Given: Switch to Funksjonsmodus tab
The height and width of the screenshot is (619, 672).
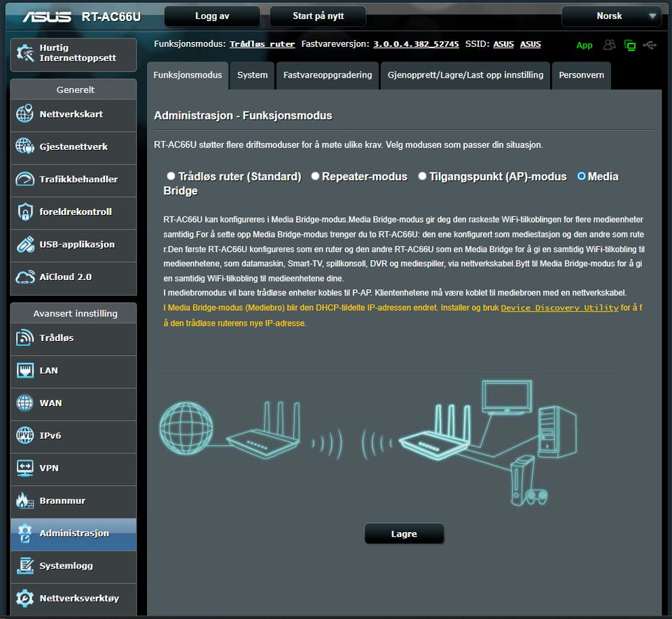Looking at the screenshot, I should click(x=188, y=75).
